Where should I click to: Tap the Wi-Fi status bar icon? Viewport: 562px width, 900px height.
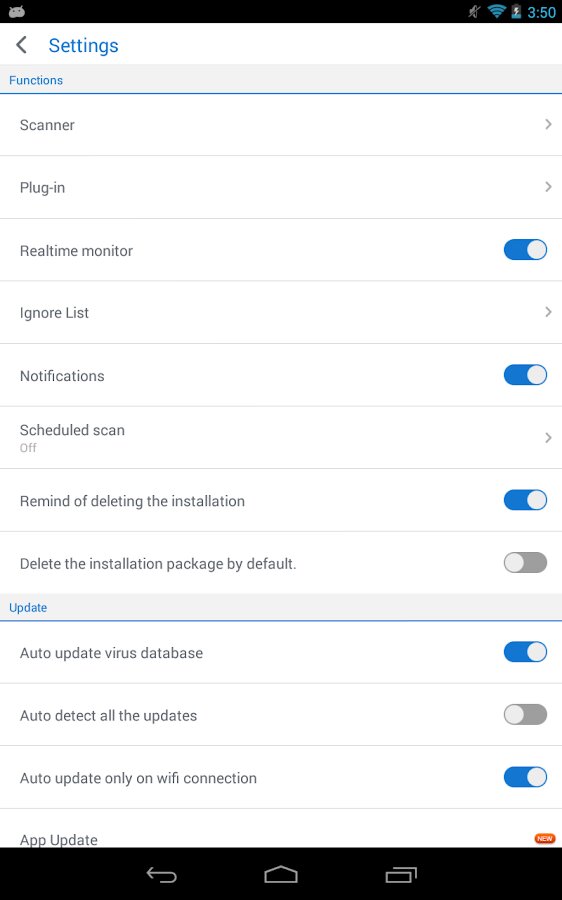coord(496,11)
